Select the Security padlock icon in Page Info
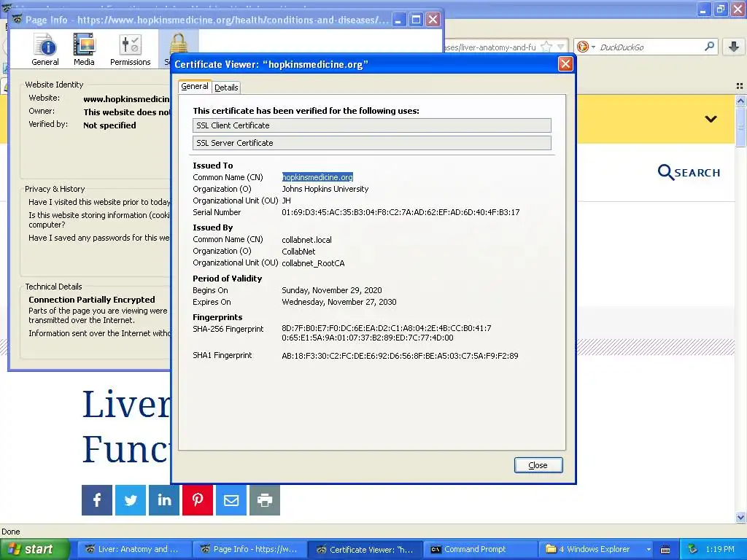Image resolution: width=747 pixels, height=560 pixels. point(179,44)
